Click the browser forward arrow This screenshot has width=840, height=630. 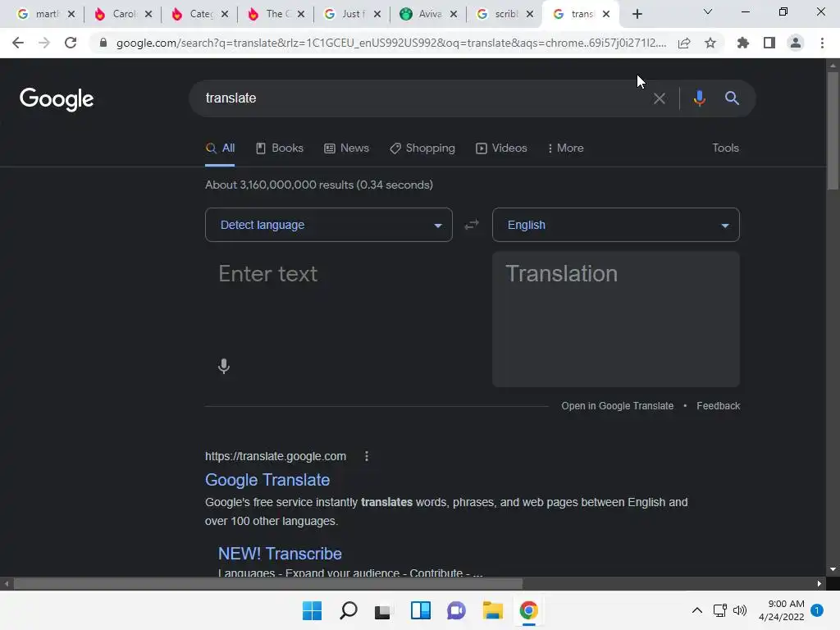point(44,43)
